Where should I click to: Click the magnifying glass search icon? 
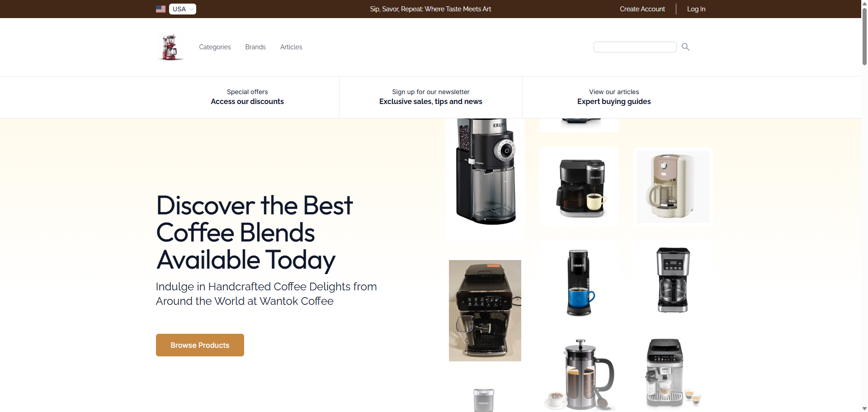click(685, 47)
